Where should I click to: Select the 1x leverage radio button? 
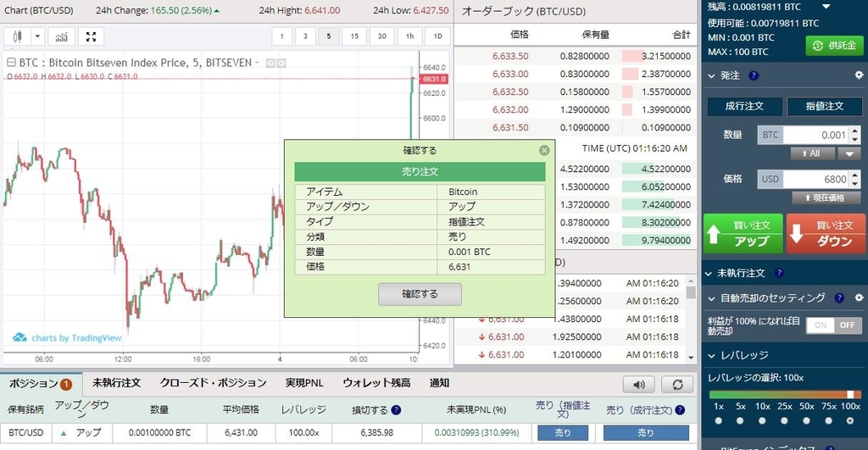click(x=719, y=420)
